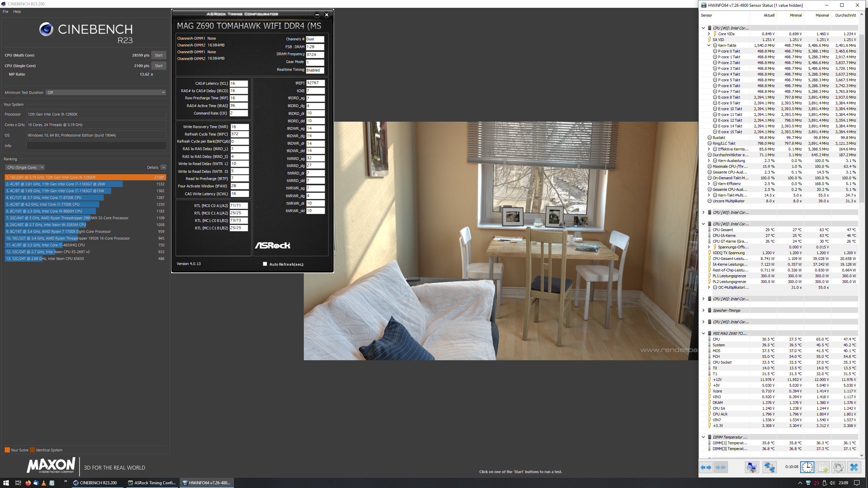Click the HWiNFO clock reset-timer icon

807,467
